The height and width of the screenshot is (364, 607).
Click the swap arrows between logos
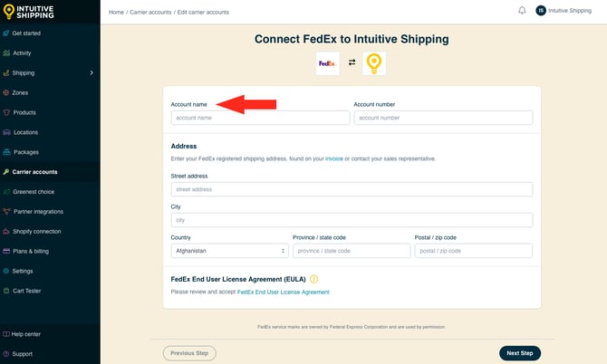click(352, 62)
